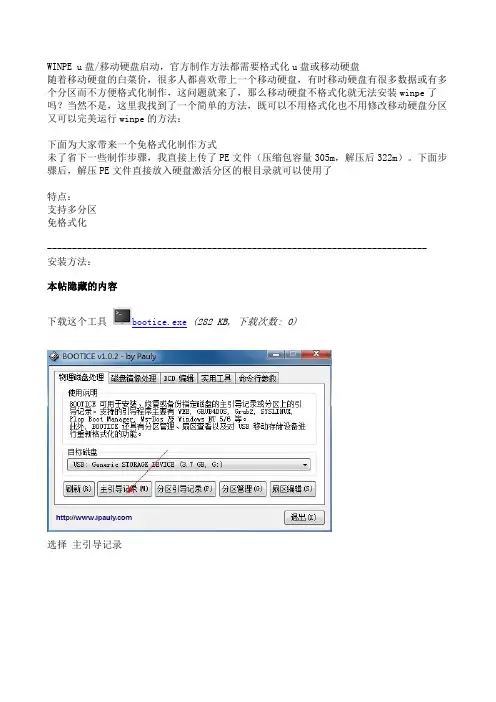Screen dimensions: 496x702
Task: Open 扇区编辑 (S) sector editor
Action: pyautogui.click(x=292, y=489)
